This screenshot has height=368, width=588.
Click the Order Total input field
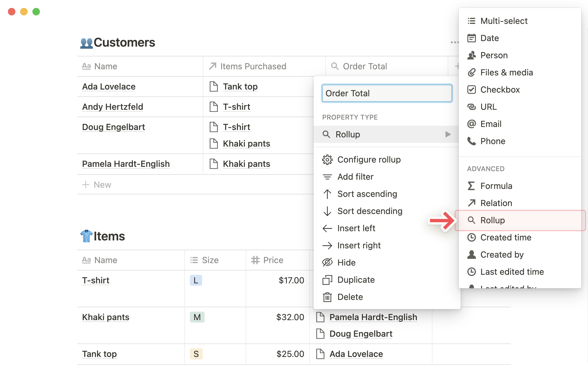(x=386, y=93)
